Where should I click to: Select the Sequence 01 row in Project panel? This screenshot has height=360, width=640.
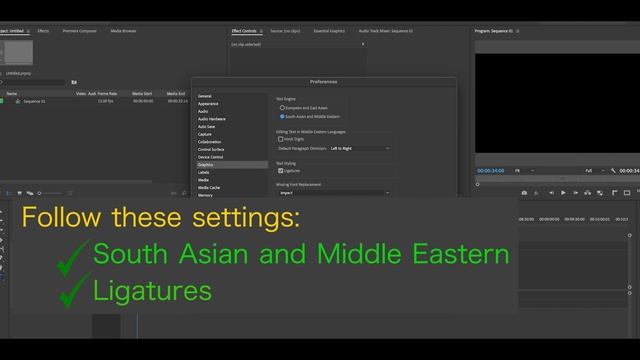pos(94,101)
